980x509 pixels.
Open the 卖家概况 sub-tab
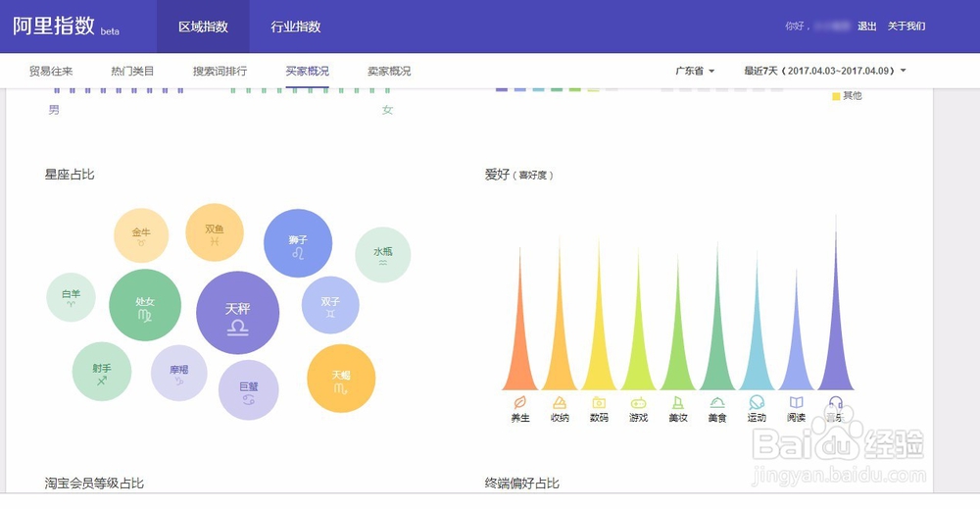coord(389,71)
